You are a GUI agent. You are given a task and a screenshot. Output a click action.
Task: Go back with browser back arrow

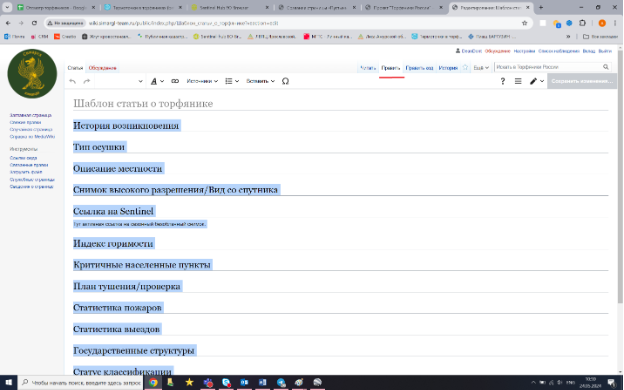click(8, 23)
